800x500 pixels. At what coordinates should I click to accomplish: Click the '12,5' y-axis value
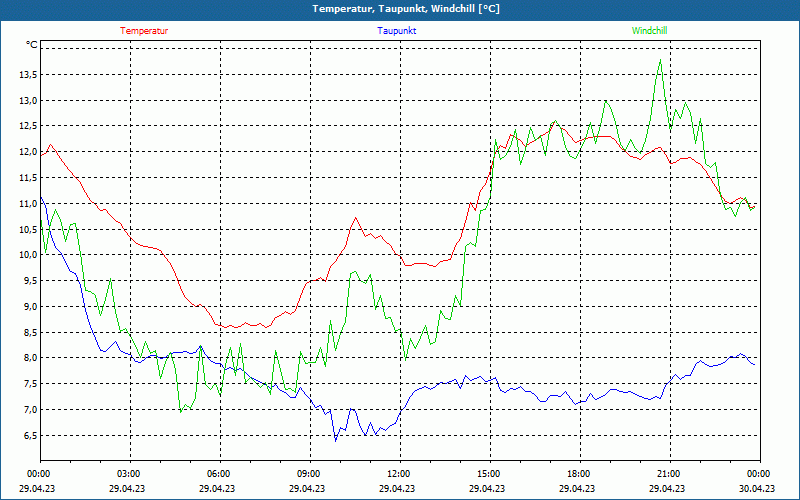pos(28,126)
